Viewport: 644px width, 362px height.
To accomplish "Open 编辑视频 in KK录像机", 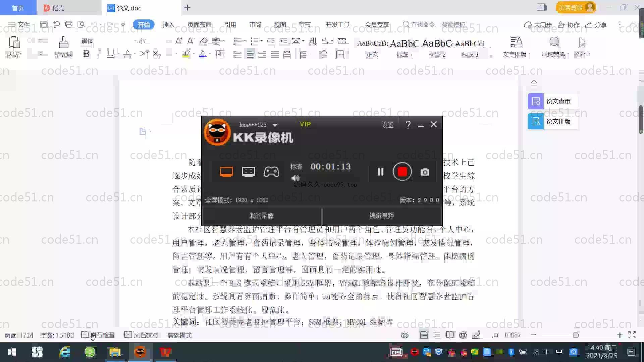I will (x=382, y=216).
